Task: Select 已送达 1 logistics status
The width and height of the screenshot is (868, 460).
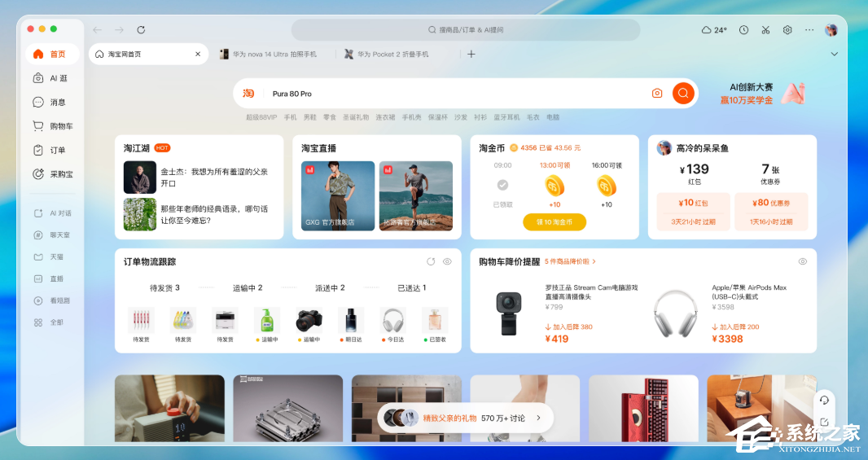Action: [412, 288]
